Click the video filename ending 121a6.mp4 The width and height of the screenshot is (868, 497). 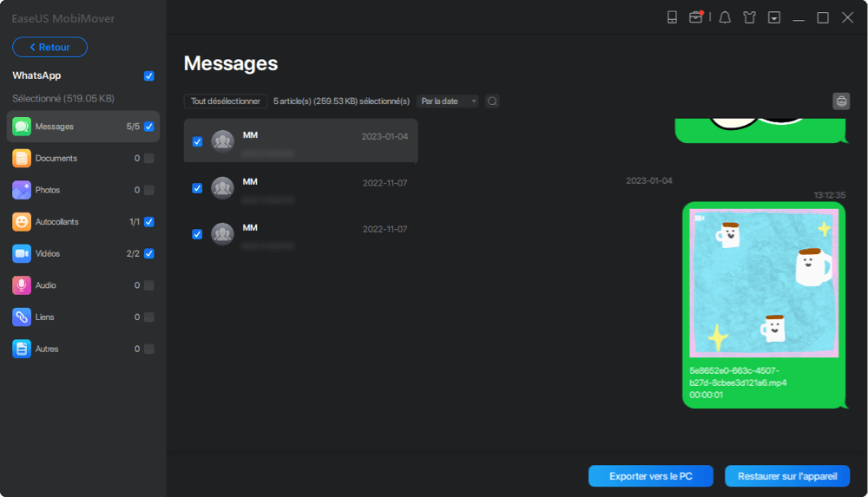click(738, 376)
